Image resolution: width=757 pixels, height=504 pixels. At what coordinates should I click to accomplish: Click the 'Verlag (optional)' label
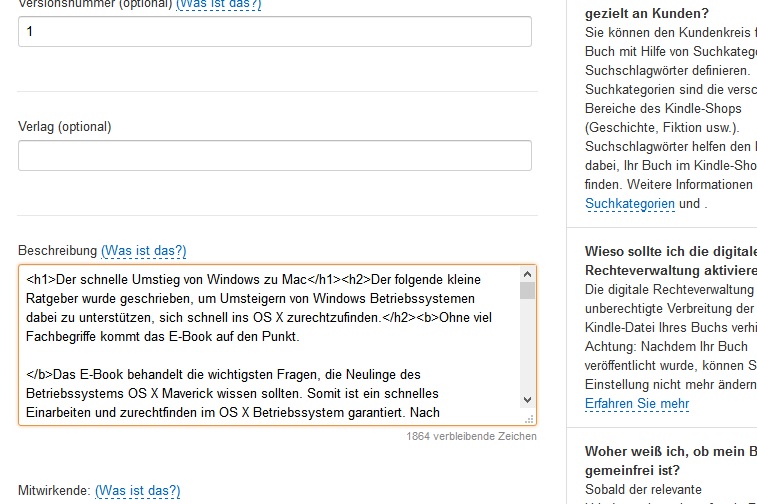click(65, 127)
